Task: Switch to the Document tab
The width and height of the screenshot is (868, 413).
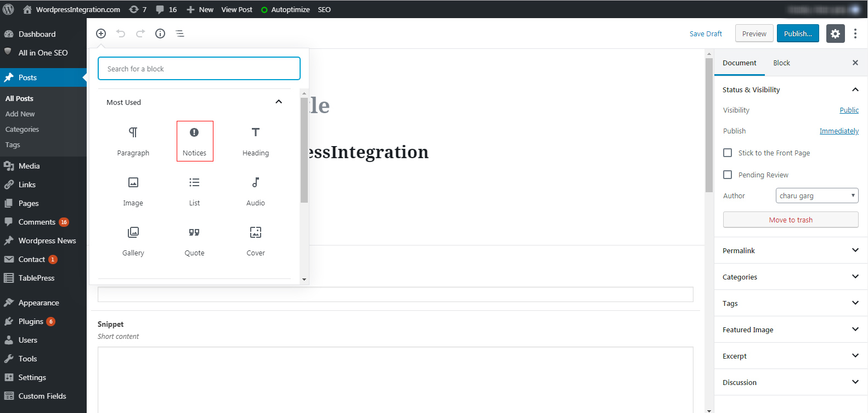Action: [x=739, y=63]
